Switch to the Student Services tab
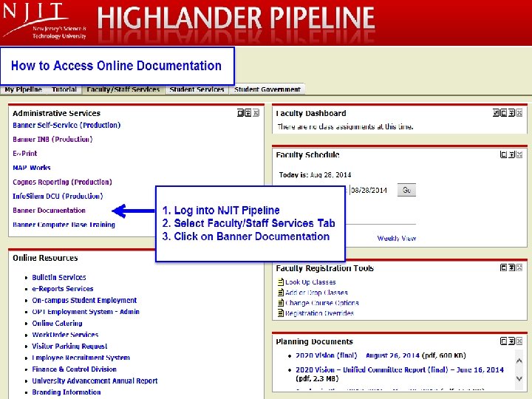Screen dimensions: 532x399 click(197, 89)
